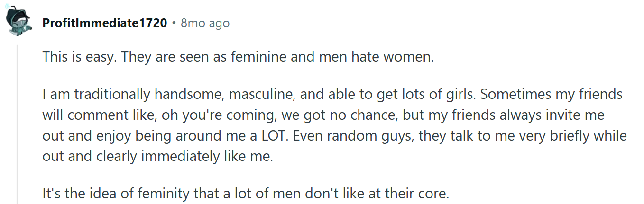This screenshot has width=644, height=204.
Task: Open the '8mo ago' timestamp permalink
Action: pos(205,23)
